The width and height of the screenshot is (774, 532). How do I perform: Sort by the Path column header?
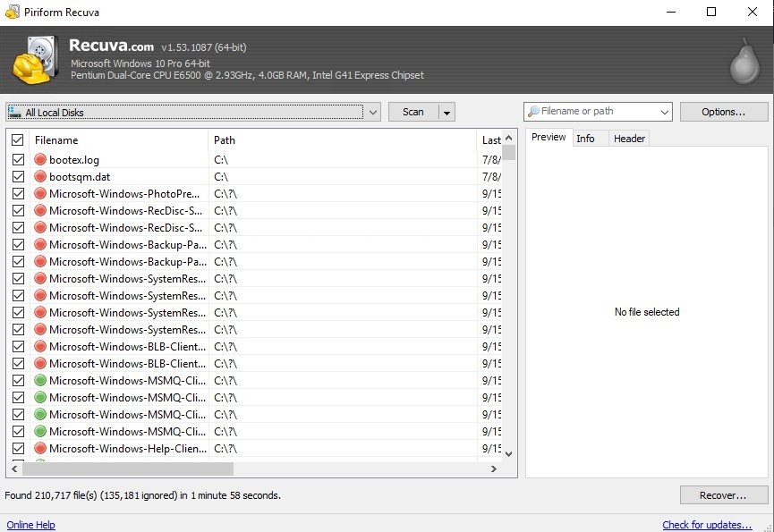point(342,140)
